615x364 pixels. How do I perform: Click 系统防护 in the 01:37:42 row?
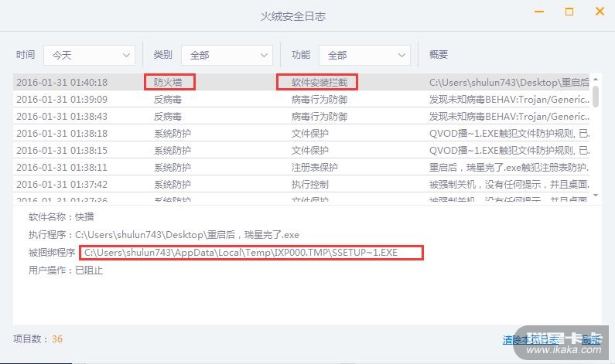coord(173,184)
